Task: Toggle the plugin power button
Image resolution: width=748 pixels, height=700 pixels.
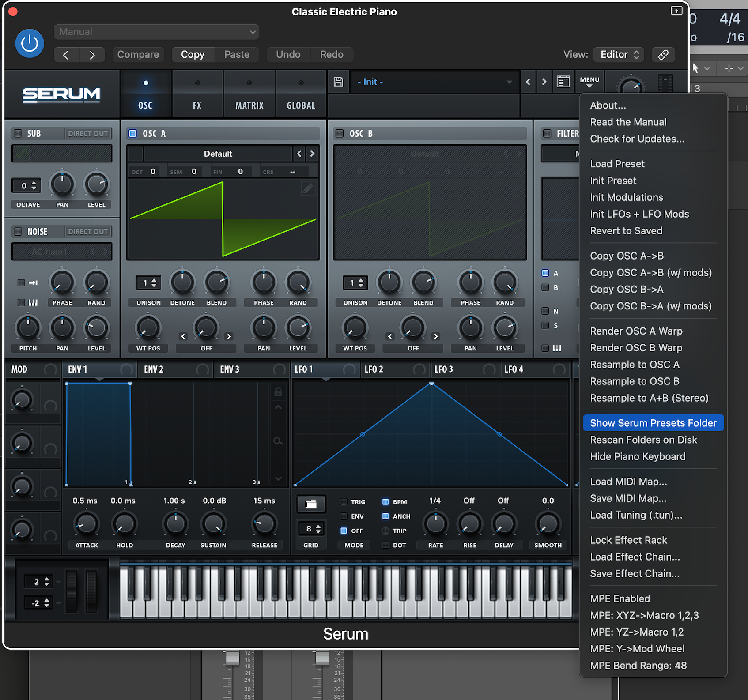Action: (30, 43)
